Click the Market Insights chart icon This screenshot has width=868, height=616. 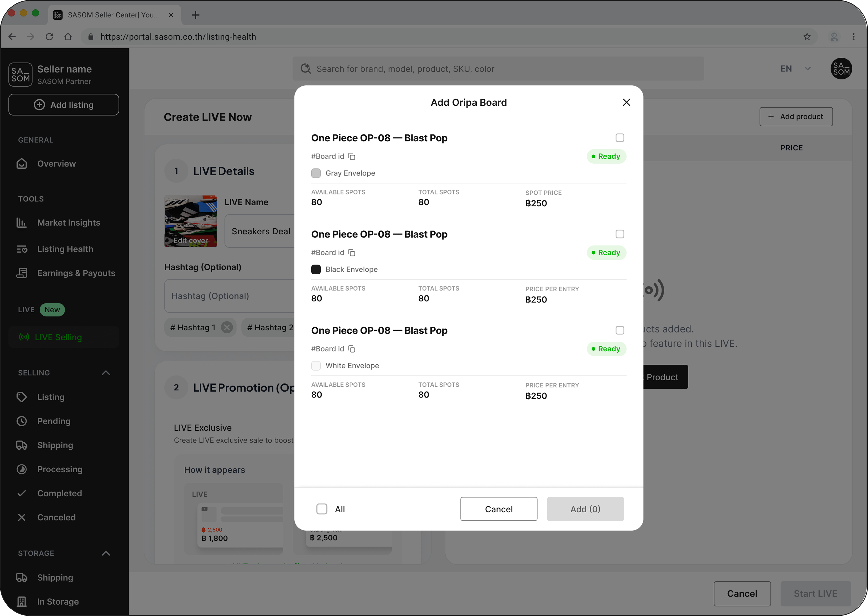point(22,223)
